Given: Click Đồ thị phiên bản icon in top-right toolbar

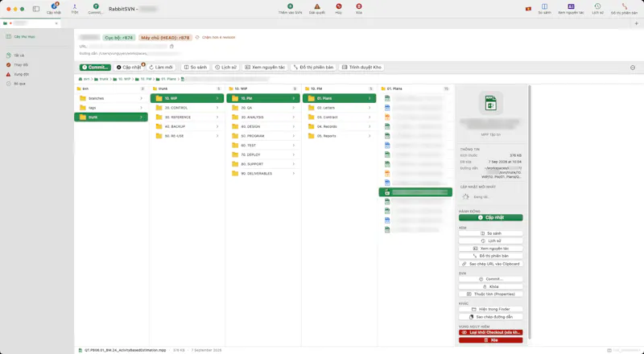Looking at the screenshot, I should click(625, 6).
